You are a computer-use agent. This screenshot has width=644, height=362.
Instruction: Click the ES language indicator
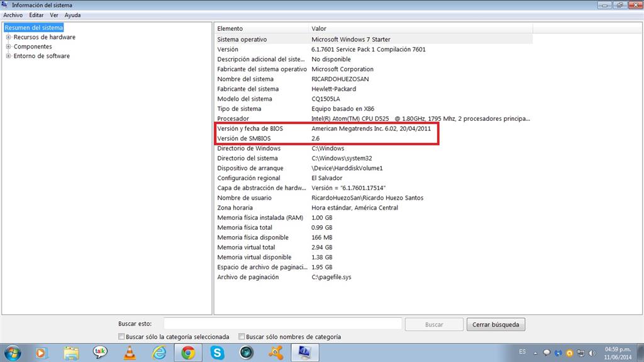pyautogui.click(x=523, y=352)
